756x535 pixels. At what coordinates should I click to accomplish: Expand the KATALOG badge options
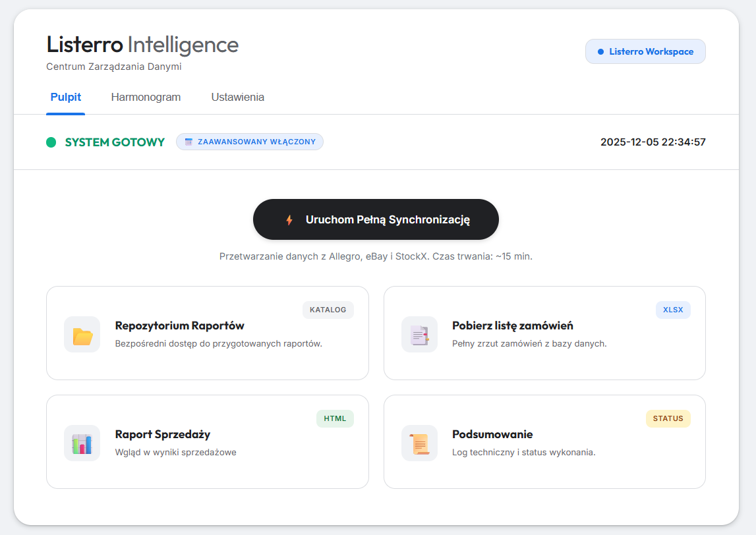(328, 310)
